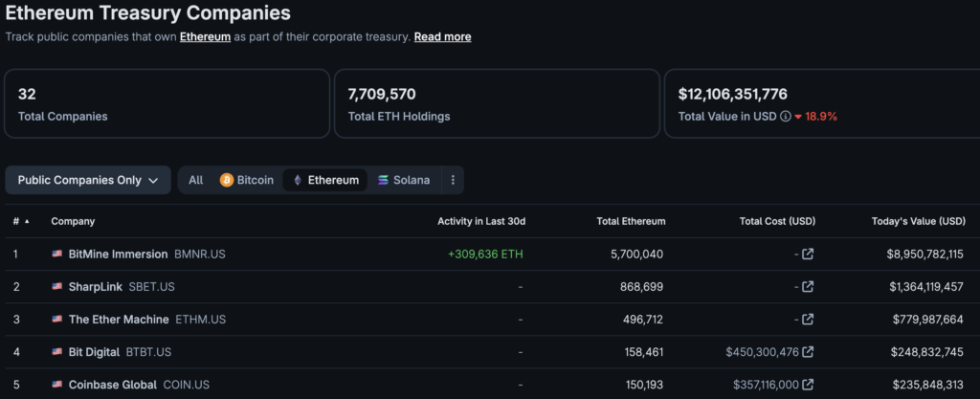This screenshot has height=399, width=980.
Task: Click the +309,636 ETH activity value
Action: (485, 255)
